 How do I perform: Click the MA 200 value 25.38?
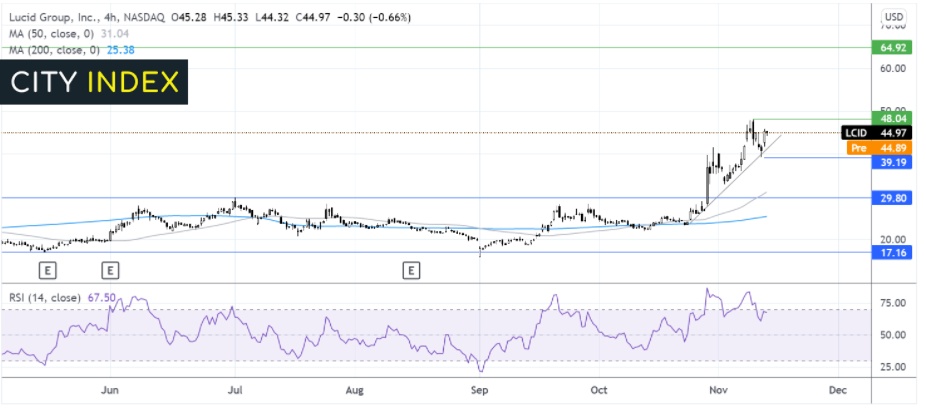pos(121,51)
